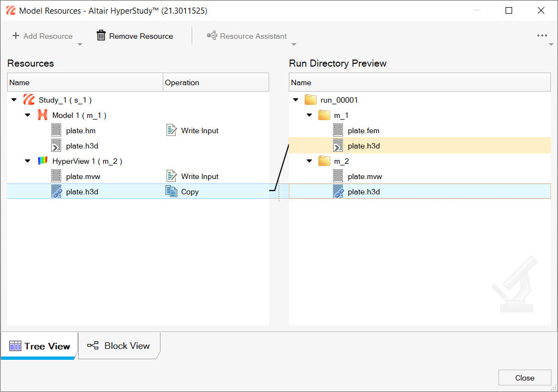Click the linked plate.h3d icon in Resources
The height and width of the screenshot is (392, 558).
coord(57,192)
